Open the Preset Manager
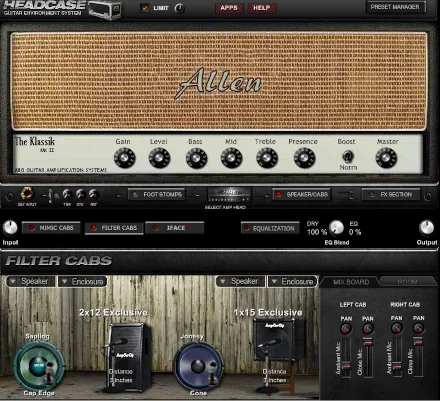Image resolution: width=440 pixels, height=401 pixels. (x=395, y=7)
